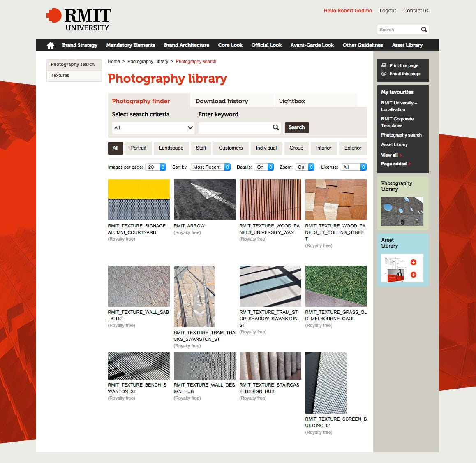Click the magnifier icon in top site search

point(424,30)
